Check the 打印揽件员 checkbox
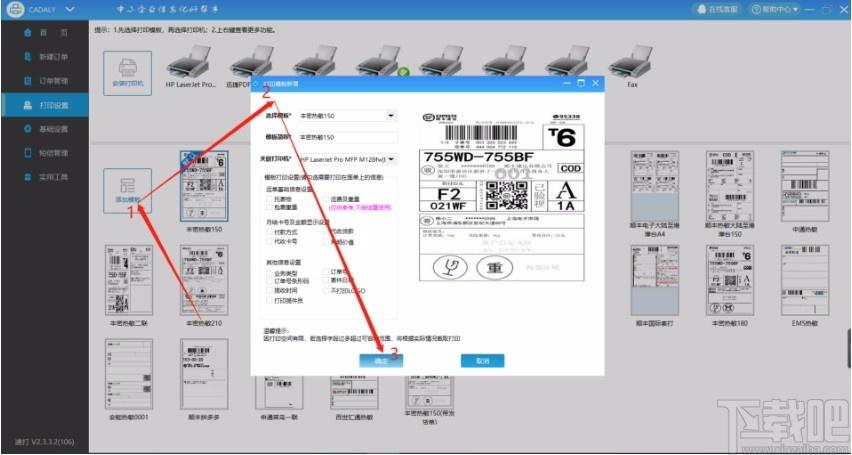 tap(269, 300)
